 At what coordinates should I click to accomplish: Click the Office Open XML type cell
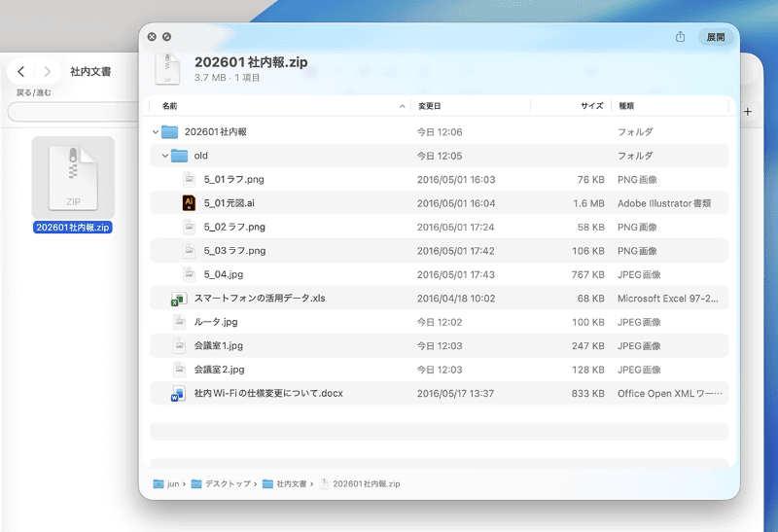(670, 394)
